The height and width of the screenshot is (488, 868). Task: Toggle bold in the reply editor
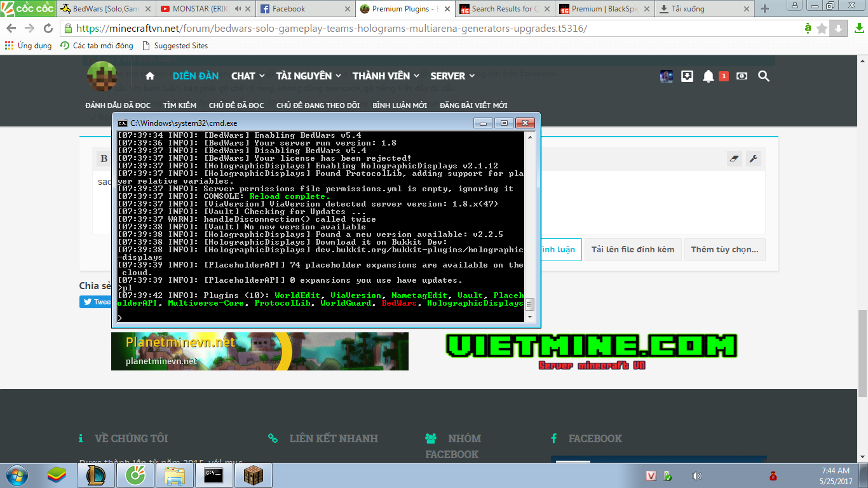104,159
